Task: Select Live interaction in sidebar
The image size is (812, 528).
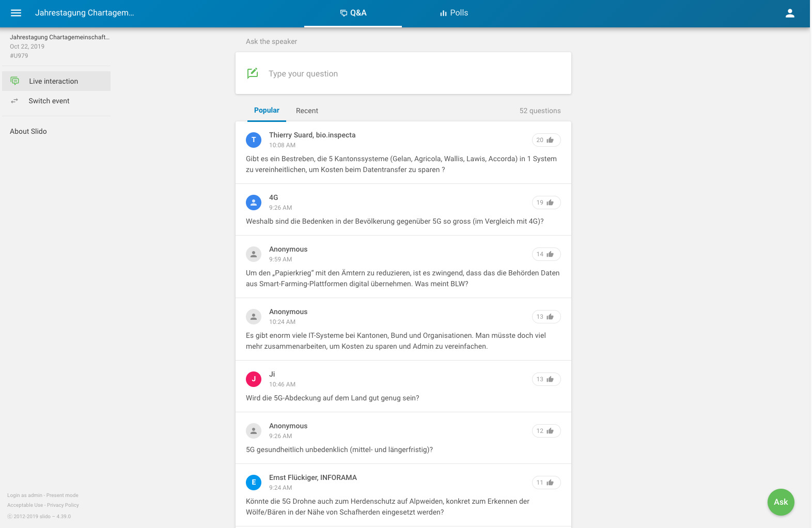Action: tap(53, 81)
